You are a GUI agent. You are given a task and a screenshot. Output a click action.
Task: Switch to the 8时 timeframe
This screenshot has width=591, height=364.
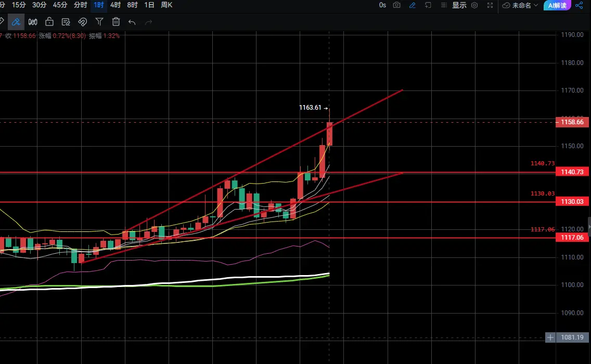[x=132, y=5]
